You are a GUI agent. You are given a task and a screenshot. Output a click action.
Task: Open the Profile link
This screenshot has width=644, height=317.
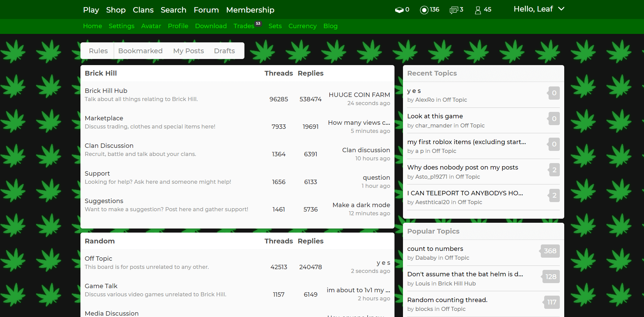178,26
